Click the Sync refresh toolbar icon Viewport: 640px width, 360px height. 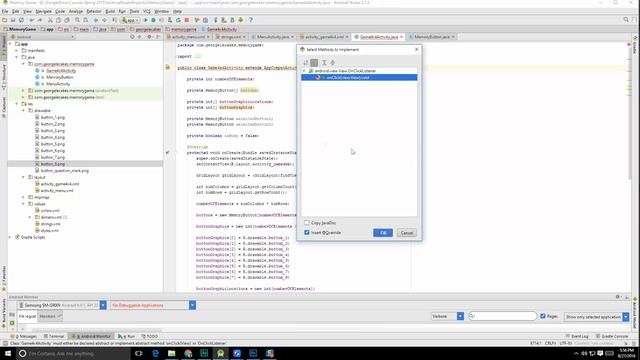21,20
